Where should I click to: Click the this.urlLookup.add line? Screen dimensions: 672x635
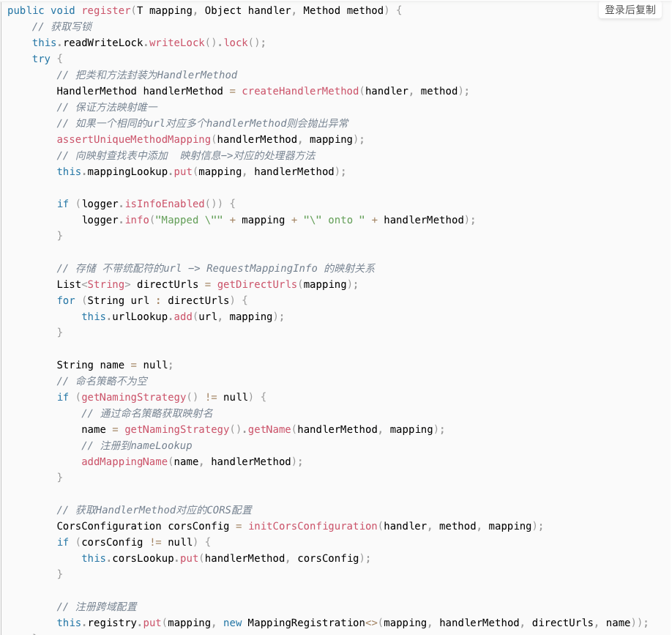tap(182, 317)
